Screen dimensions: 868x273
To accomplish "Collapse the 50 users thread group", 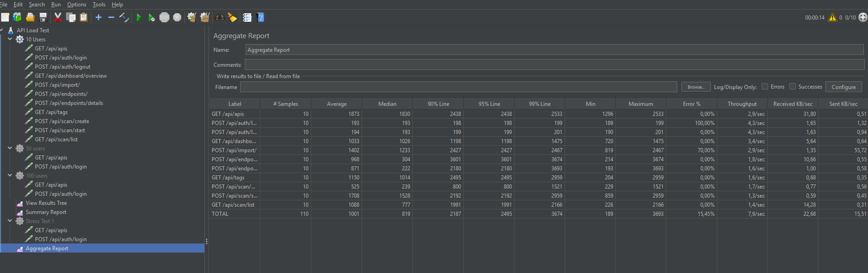I will click(10, 148).
